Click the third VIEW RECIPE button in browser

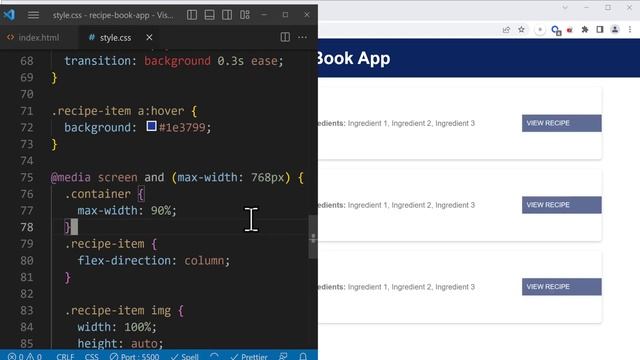[x=561, y=287]
